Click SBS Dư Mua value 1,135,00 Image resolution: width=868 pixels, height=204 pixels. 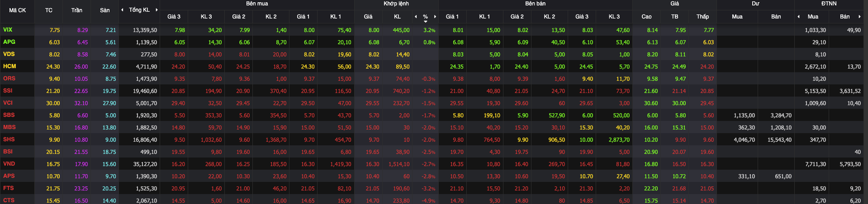(744, 116)
